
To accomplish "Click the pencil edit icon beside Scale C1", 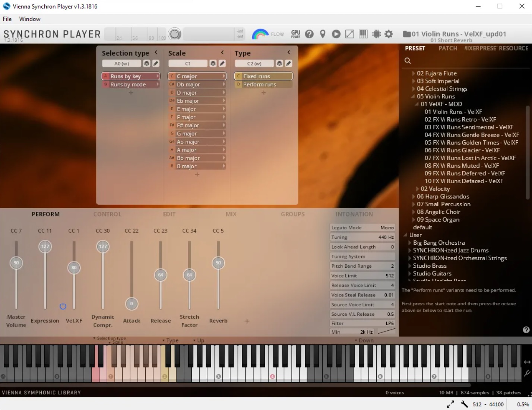I will (222, 64).
